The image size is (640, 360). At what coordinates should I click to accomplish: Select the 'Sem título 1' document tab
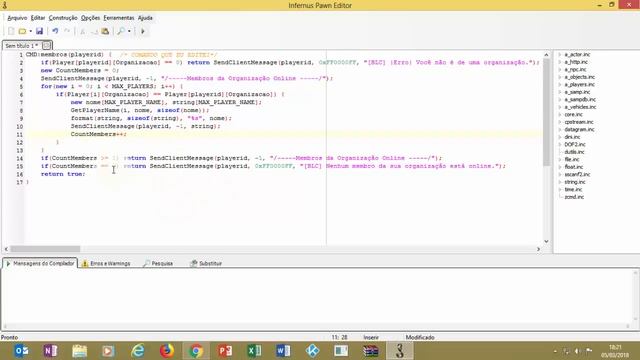(22, 45)
